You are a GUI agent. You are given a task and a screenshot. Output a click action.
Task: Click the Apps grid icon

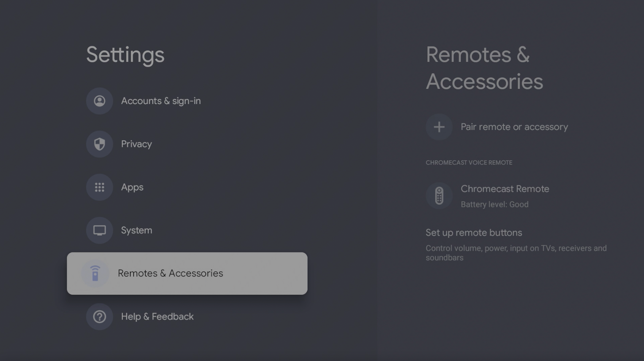pos(99,187)
